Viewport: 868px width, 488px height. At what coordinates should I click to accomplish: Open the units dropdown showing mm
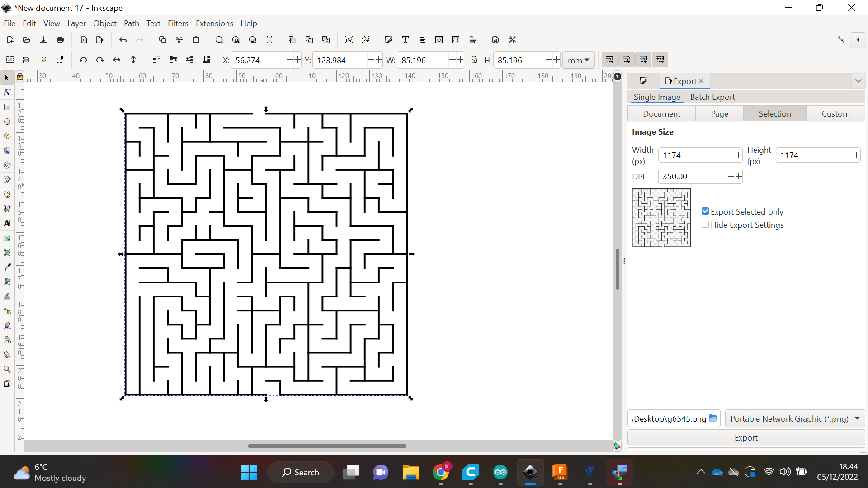[x=578, y=60]
